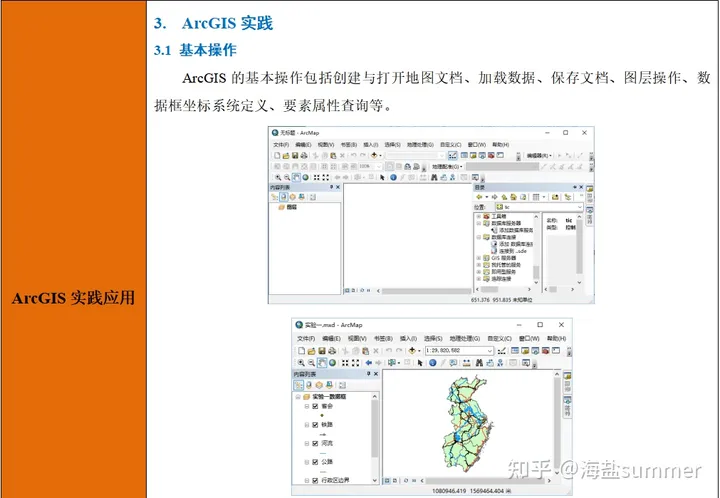
Task: Click Find binoculars icon in untitled ArcMap window
Action: point(434,177)
